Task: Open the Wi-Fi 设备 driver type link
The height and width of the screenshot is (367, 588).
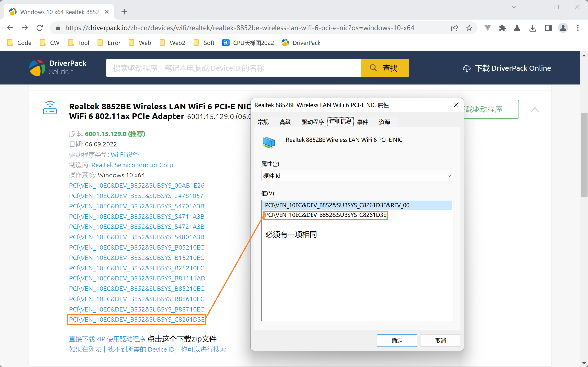Action: click(x=125, y=155)
